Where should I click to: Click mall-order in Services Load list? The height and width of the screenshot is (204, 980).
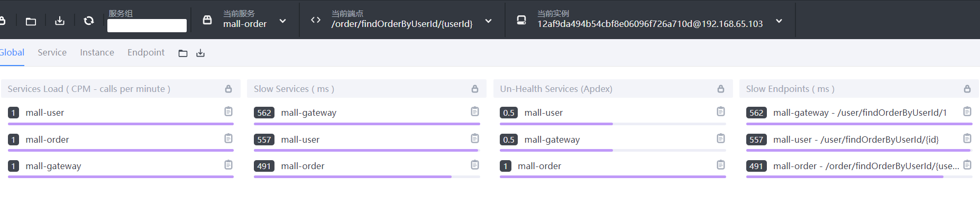pos(47,140)
